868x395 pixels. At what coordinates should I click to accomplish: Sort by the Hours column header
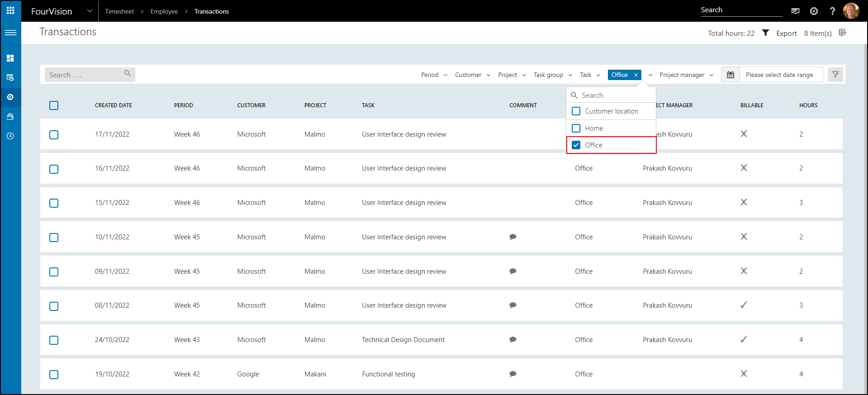pos(808,105)
